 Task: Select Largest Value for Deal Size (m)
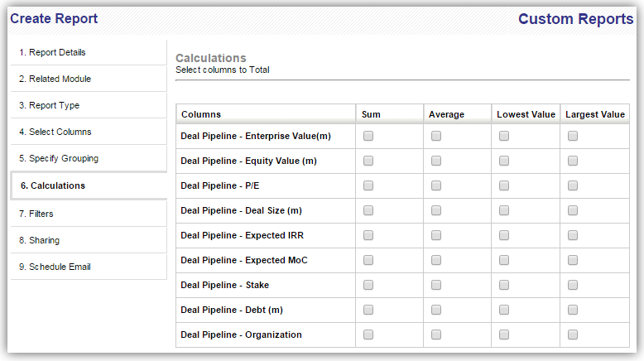[x=573, y=210]
